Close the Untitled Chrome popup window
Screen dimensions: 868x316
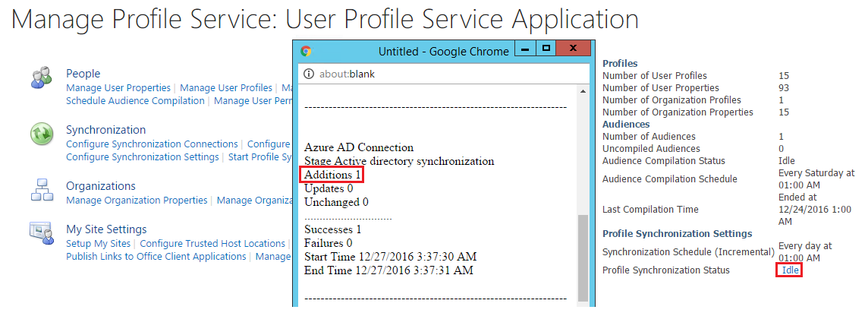[574, 48]
